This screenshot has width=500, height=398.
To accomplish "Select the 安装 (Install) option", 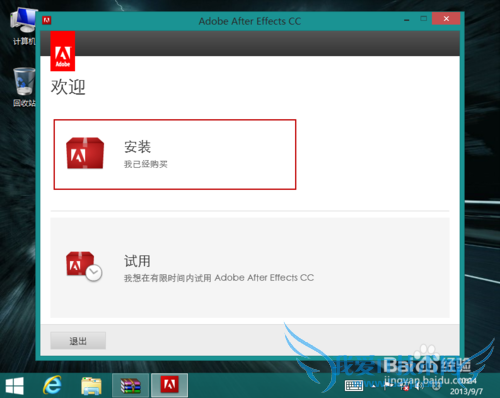I will click(x=175, y=154).
